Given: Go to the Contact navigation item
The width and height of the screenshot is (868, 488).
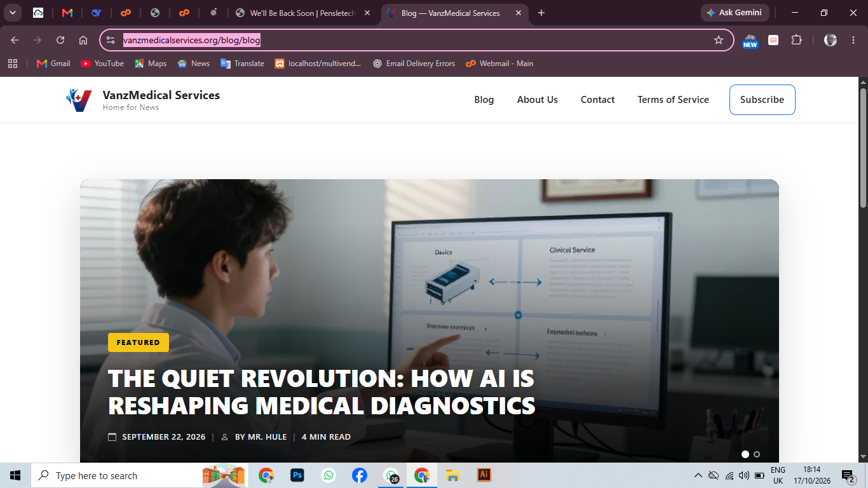Looking at the screenshot, I should click(598, 100).
